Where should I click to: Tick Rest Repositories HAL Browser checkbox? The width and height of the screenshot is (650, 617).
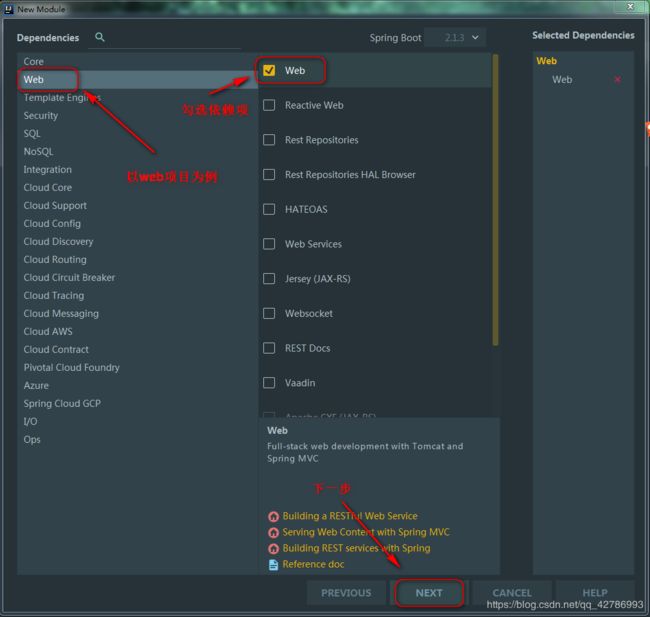(x=269, y=175)
